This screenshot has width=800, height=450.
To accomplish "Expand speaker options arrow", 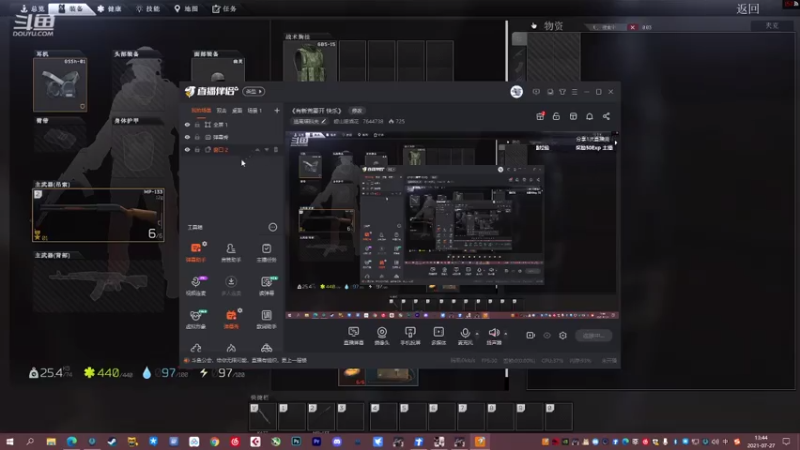I will coord(506,334).
